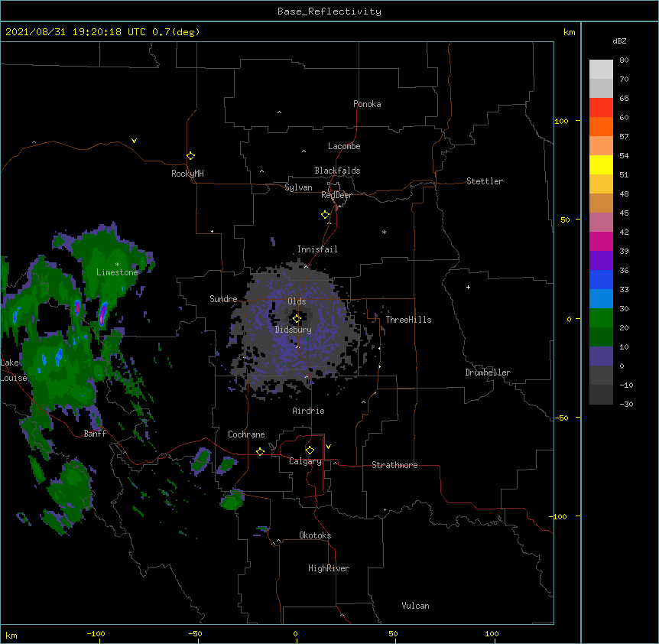Click the Calgary city label
The image size is (659, 644).
point(305,461)
